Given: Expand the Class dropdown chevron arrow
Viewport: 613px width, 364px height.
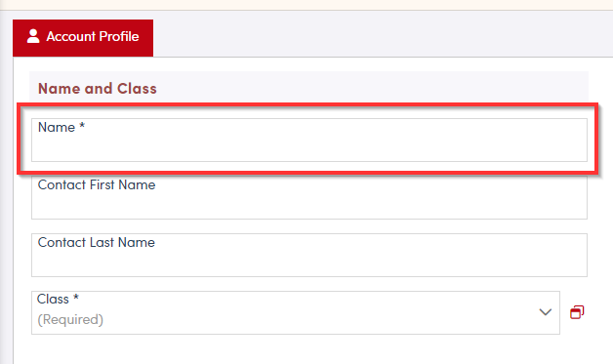Looking at the screenshot, I should tap(546, 312).
